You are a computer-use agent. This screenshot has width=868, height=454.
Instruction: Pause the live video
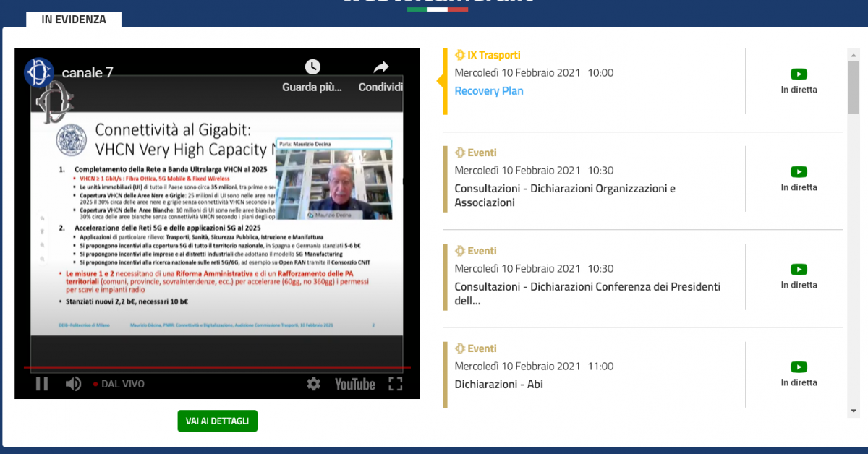(x=42, y=384)
